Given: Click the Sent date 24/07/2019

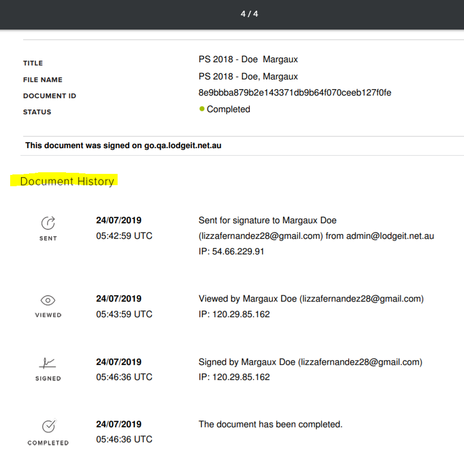Looking at the screenshot, I should 119,220.
